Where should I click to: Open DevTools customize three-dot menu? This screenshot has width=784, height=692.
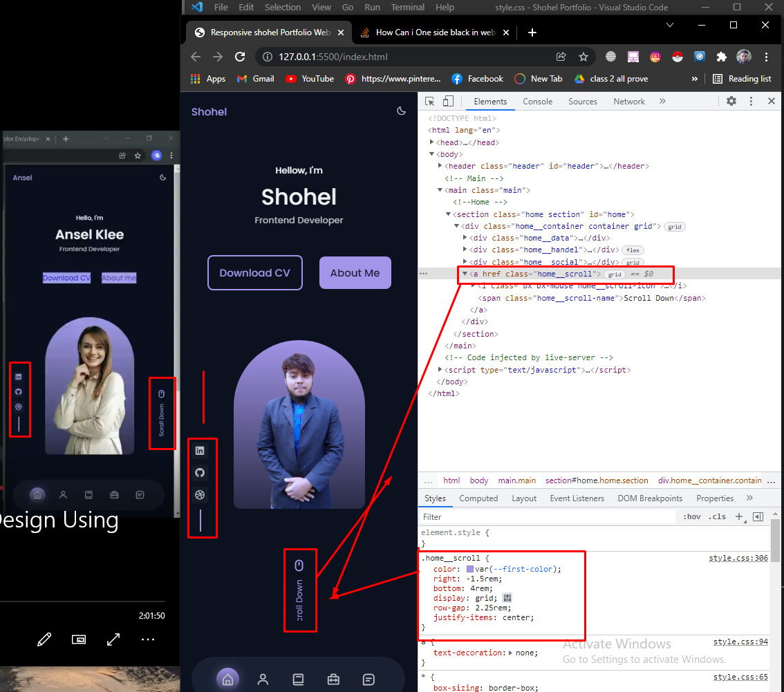click(x=751, y=102)
